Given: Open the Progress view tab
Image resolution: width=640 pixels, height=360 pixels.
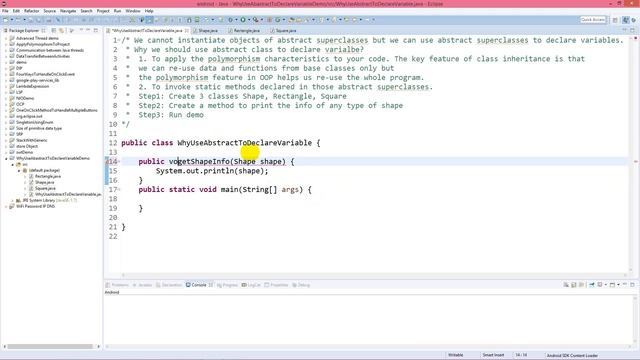Looking at the screenshot, I should 227,285.
